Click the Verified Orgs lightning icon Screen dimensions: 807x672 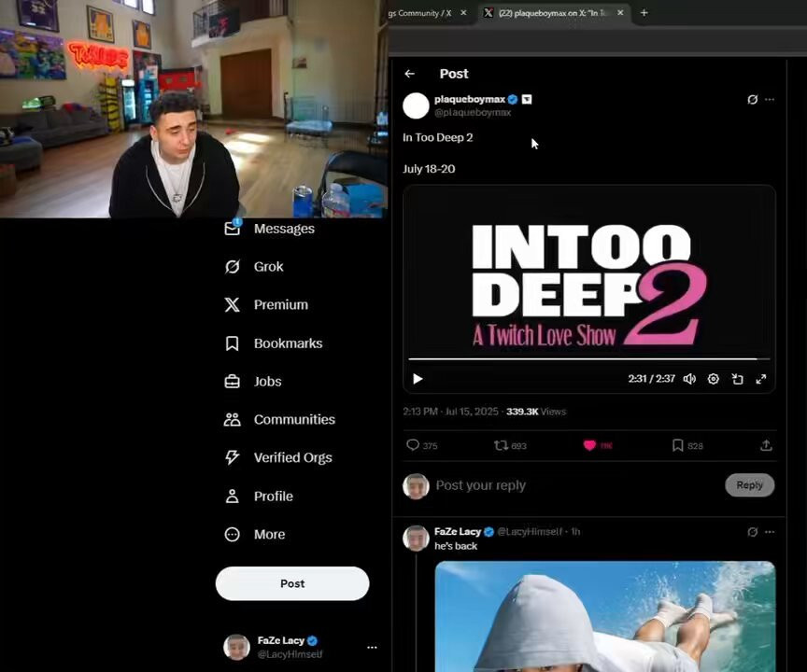(233, 457)
